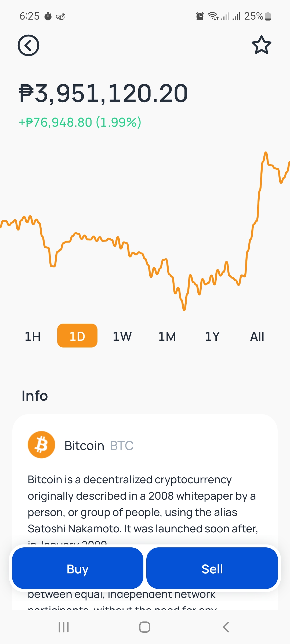290x644 pixels.
Task: Tap the Wi-Fi status icon
Action: tap(213, 16)
